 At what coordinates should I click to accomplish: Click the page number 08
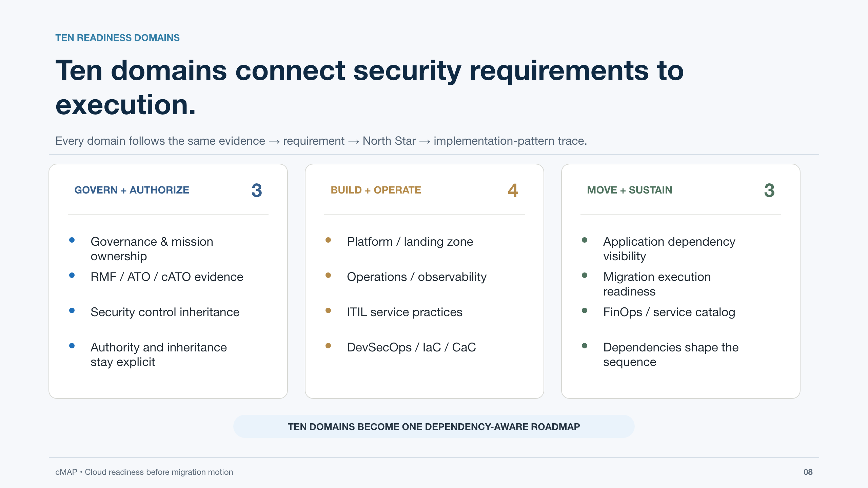pyautogui.click(x=808, y=472)
